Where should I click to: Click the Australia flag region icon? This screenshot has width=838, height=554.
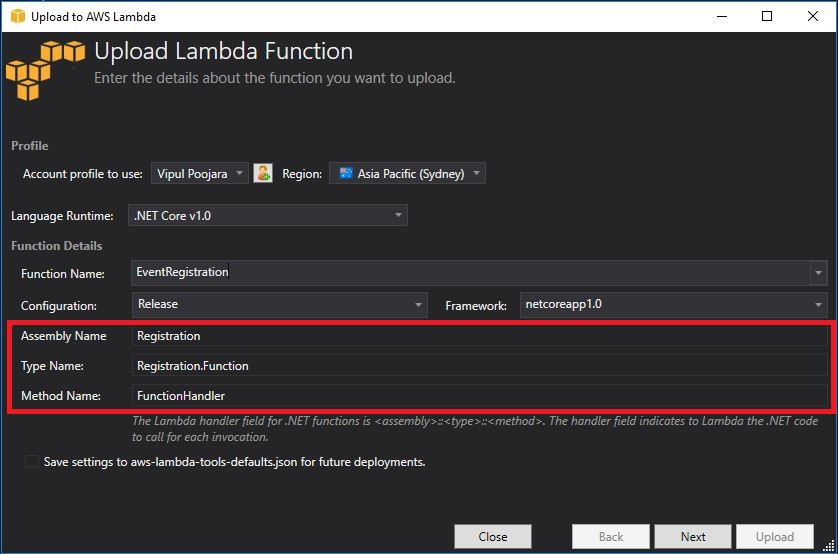pos(346,173)
